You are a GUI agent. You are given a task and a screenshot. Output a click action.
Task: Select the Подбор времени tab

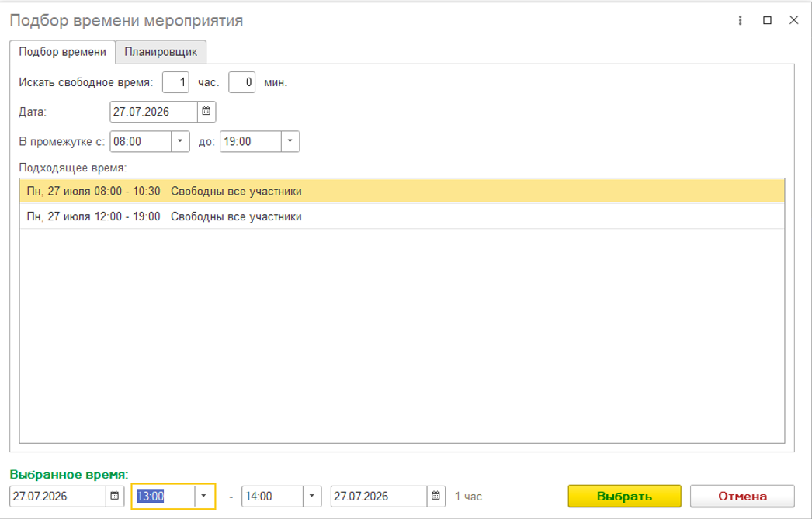(62, 52)
